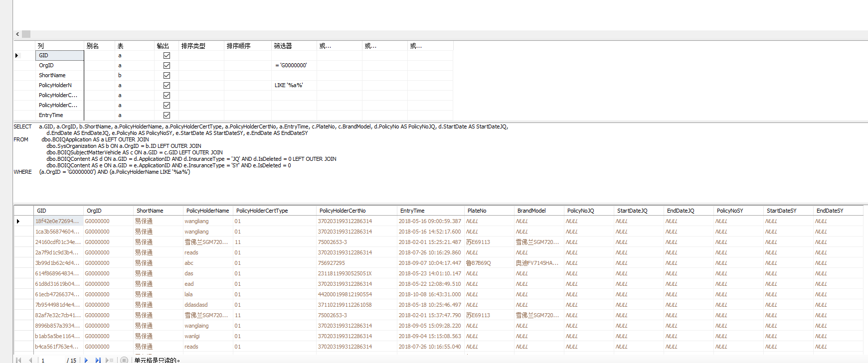Click the 输出 criteria column header

166,46
